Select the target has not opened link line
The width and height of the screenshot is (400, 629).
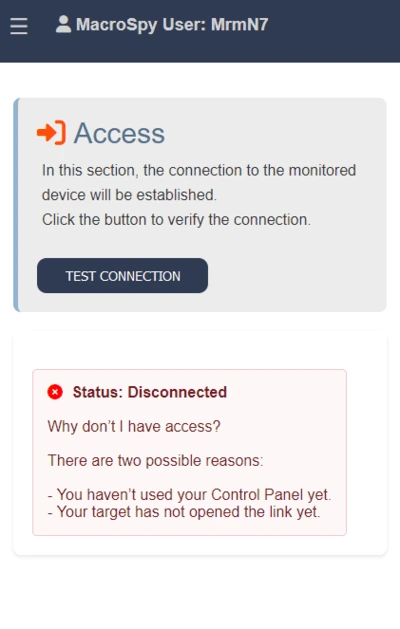pyautogui.click(x=184, y=512)
